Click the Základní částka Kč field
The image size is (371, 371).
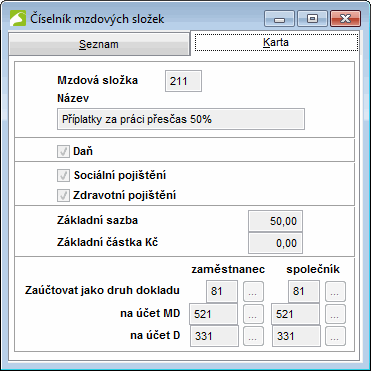(x=275, y=243)
